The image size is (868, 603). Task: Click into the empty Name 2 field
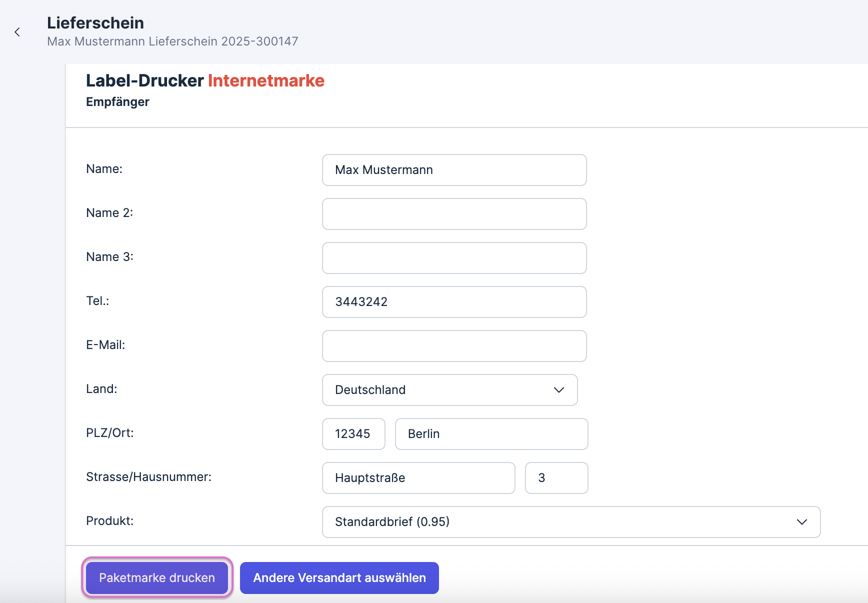(453, 214)
